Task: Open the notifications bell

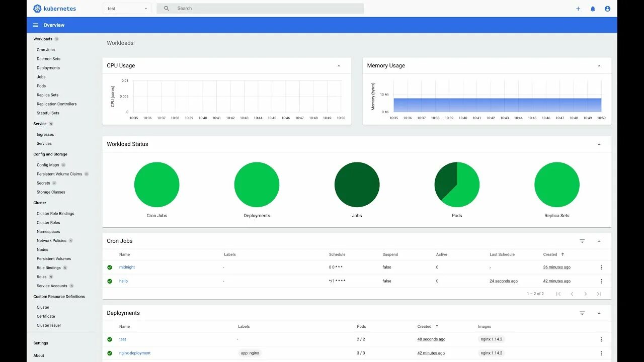Action: click(x=593, y=9)
